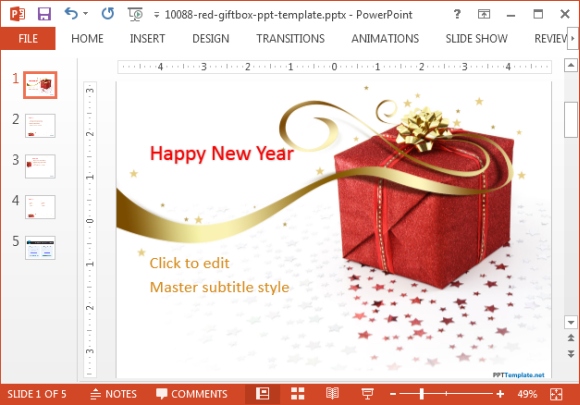This screenshot has height=405, width=580.
Task: Select slide 5 thumbnail
Action: (40, 247)
